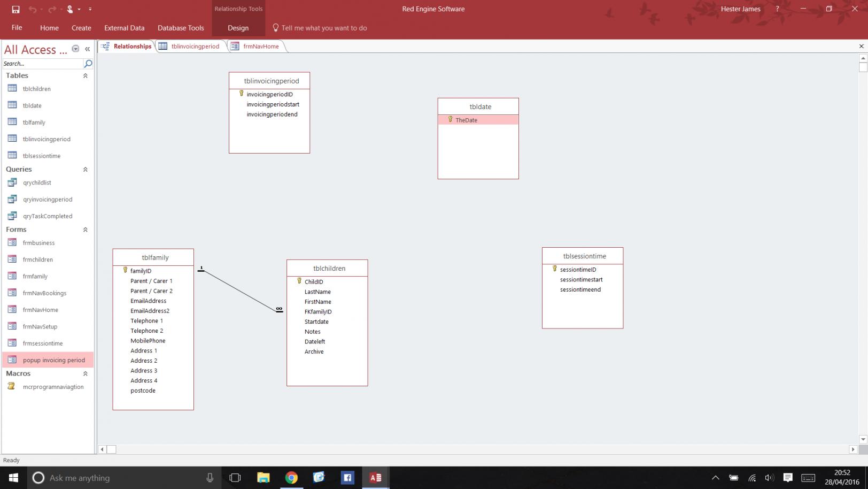Screen dimensions: 868x489
Task: Collapse the Queries group
Action: coord(85,170)
